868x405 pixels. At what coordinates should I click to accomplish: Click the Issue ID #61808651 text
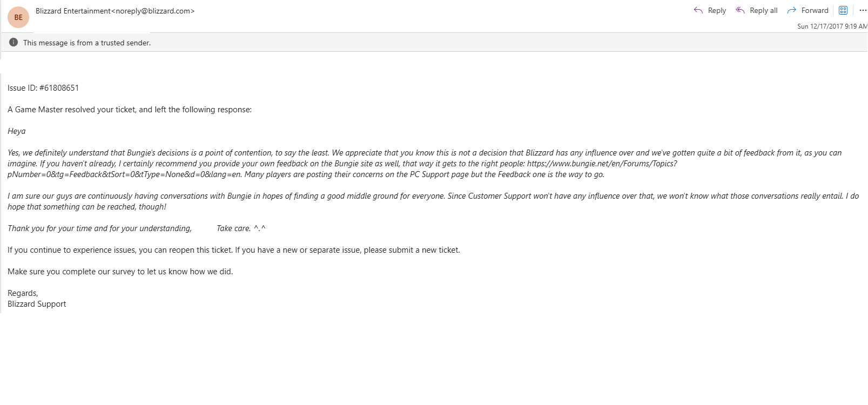pyautogui.click(x=43, y=88)
